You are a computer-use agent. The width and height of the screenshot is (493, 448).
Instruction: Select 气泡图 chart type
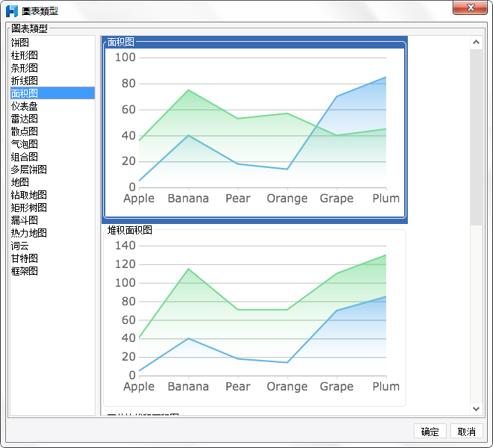point(52,144)
